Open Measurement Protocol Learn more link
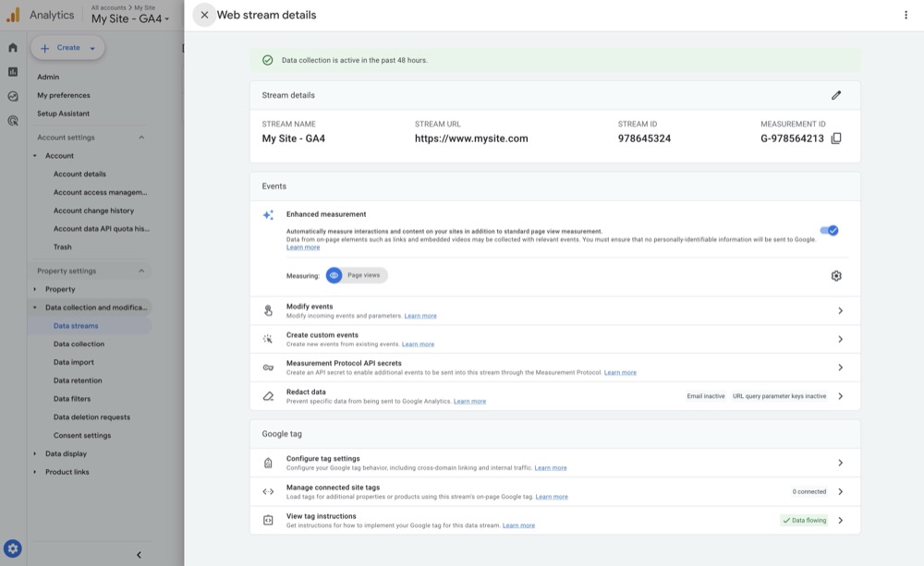Image resolution: width=924 pixels, height=566 pixels. tap(620, 372)
